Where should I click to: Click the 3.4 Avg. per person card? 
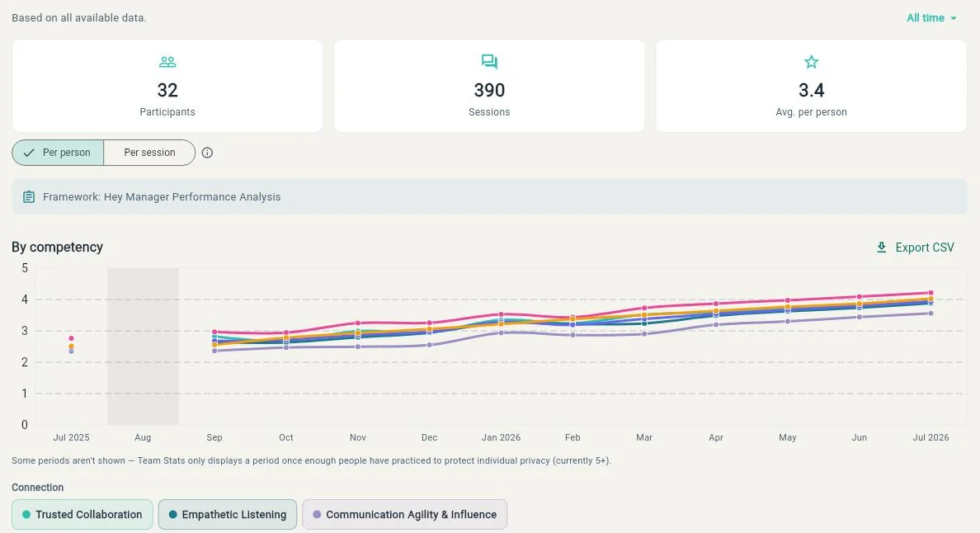pyautogui.click(x=811, y=86)
